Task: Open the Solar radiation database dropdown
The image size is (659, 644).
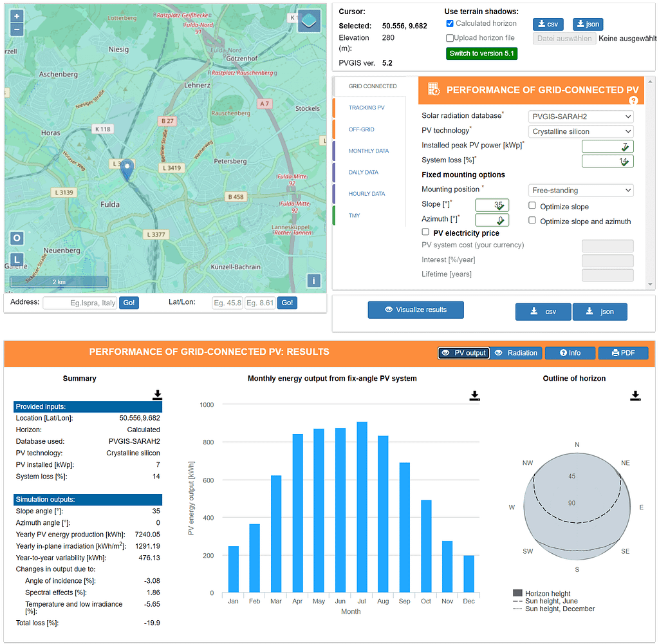Action: 580,116
